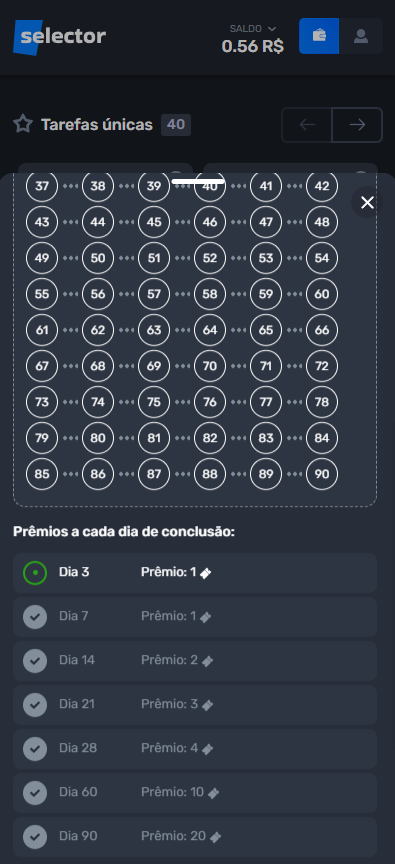This screenshot has height=864, width=395.
Task: Select day 58 circle in the grid
Action: pyautogui.click(x=210, y=294)
